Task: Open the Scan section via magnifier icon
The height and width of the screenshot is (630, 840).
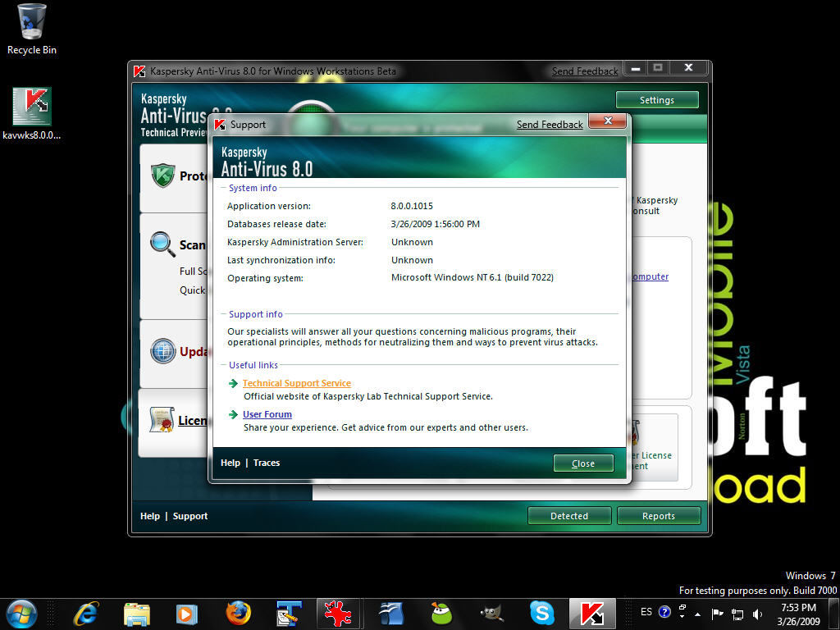Action: click(161, 244)
